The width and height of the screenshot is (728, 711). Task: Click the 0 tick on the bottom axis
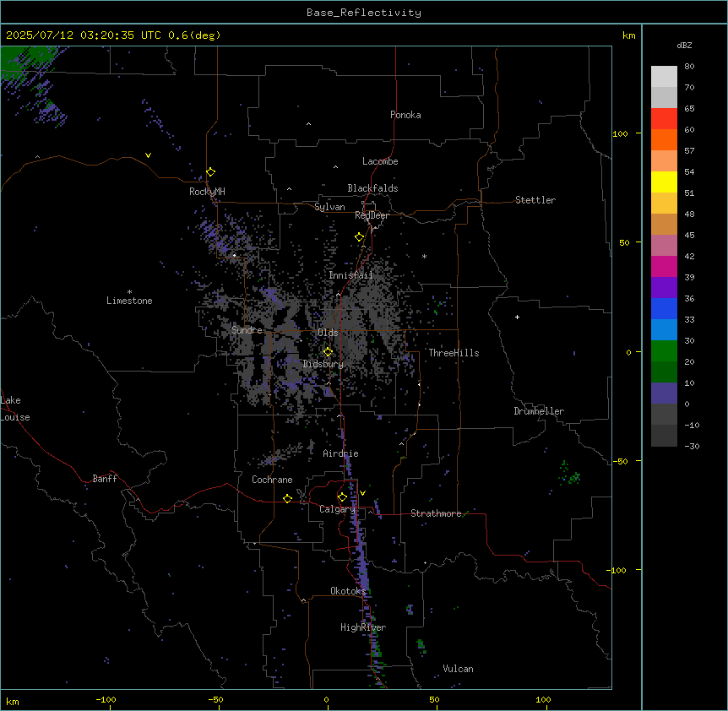(326, 700)
